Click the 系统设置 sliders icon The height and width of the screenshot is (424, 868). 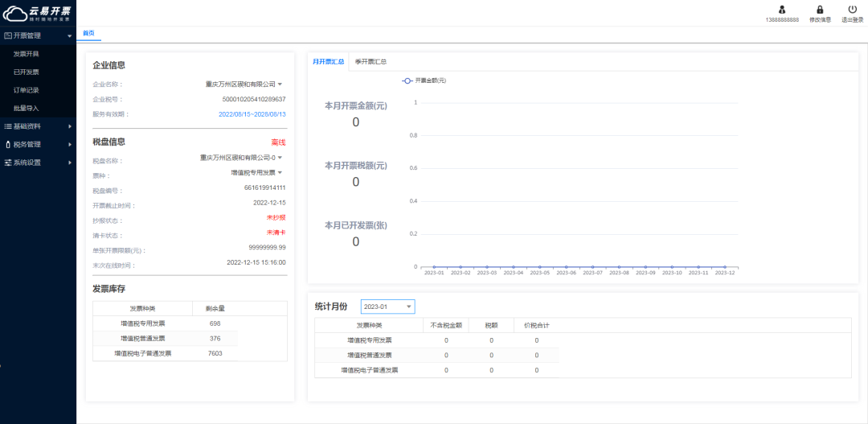8,163
